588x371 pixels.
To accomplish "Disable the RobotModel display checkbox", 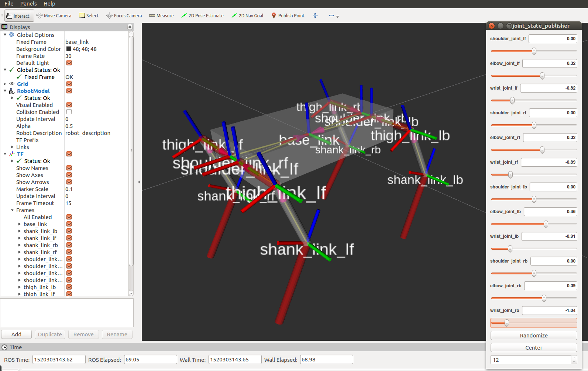I will coord(69,91).
